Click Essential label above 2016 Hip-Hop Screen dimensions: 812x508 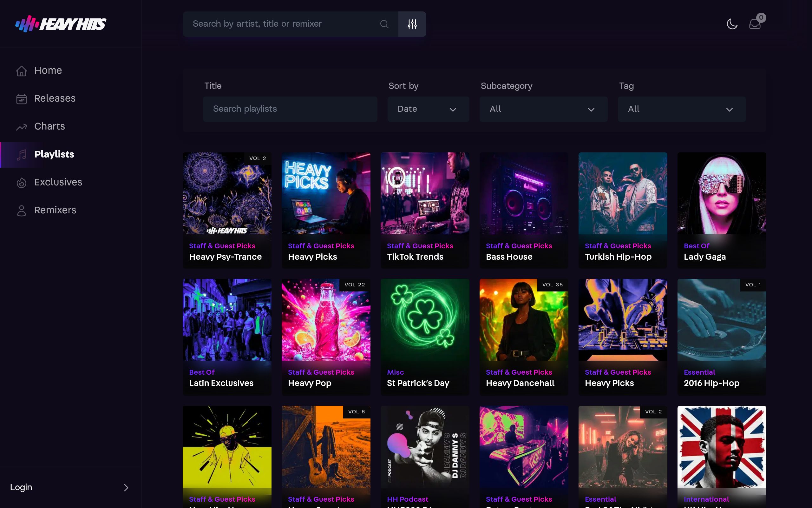[699, 372]
